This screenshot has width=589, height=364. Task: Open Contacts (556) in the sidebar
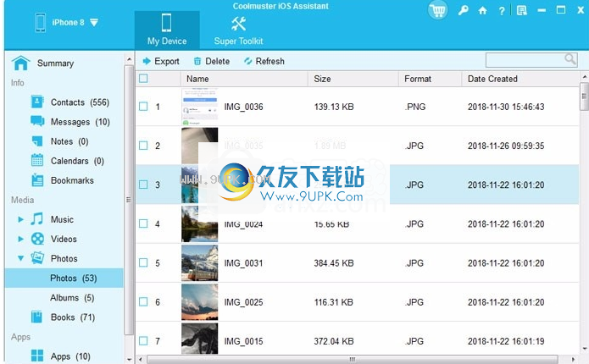click(x=80, y=102)
